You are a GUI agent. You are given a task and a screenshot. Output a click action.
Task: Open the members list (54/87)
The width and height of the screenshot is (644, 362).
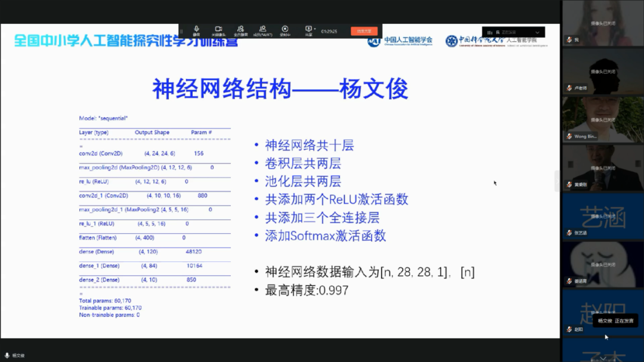click(x=262, y=29)
